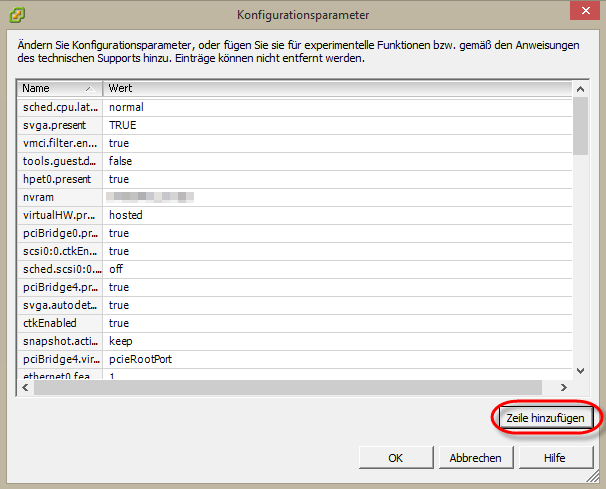The height and width of the screenshot is (489, 606).
Task: Click the scroll right arrow of the list
Action: (x=564, y=387)
